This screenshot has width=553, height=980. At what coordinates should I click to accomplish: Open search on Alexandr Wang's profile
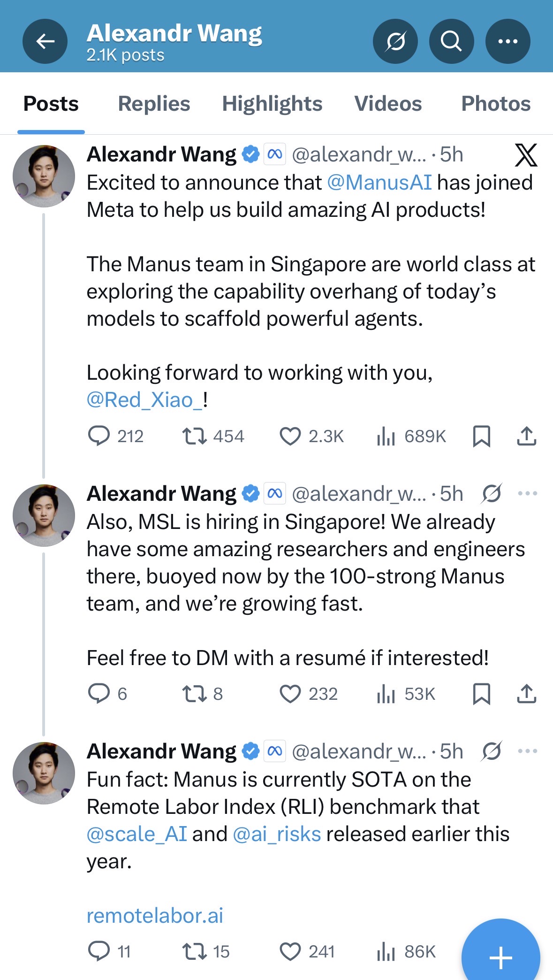coord(451,41)
